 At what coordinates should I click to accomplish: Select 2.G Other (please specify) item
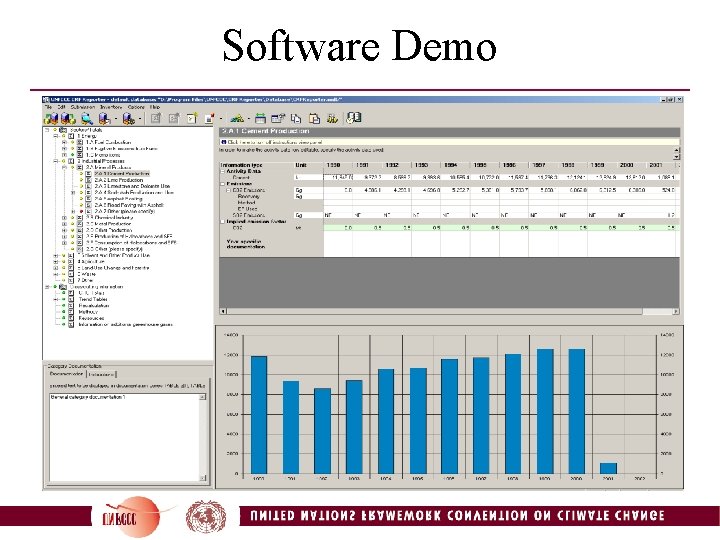[114, 249]
